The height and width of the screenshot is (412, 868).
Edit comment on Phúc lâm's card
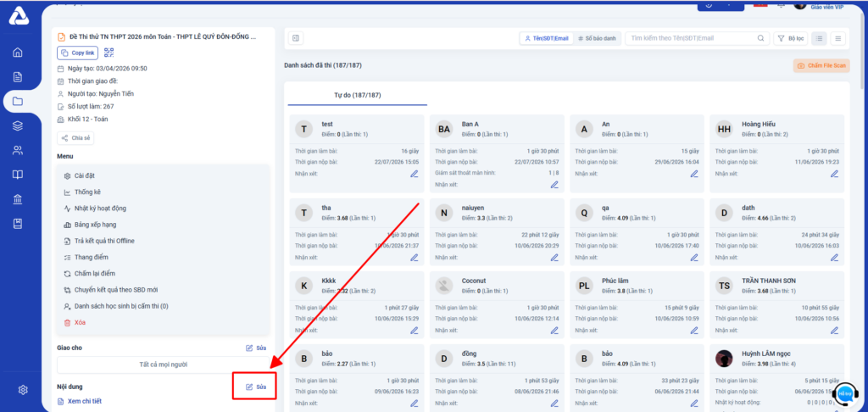pos(694,331)
